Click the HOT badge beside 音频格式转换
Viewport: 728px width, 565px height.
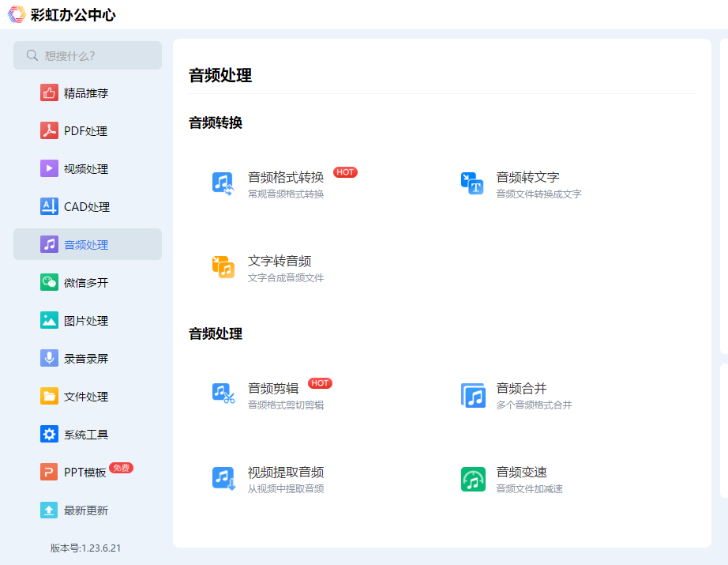coord(345,172)
